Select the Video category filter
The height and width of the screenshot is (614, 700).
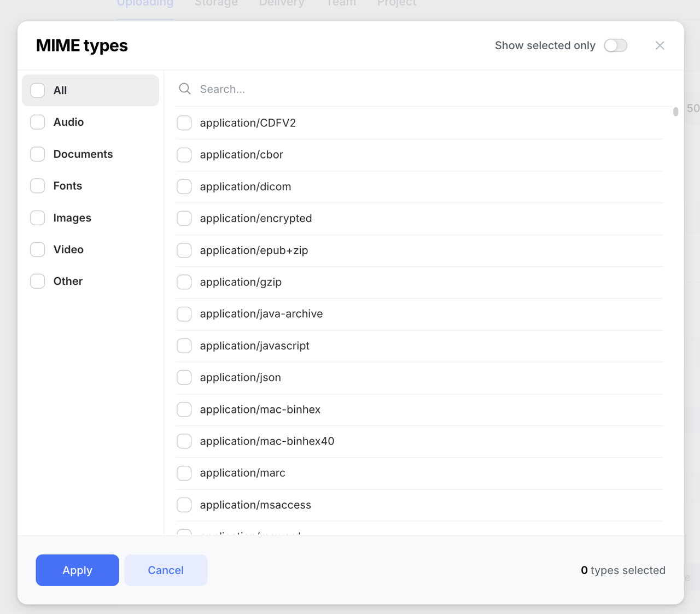coord(37,249)
